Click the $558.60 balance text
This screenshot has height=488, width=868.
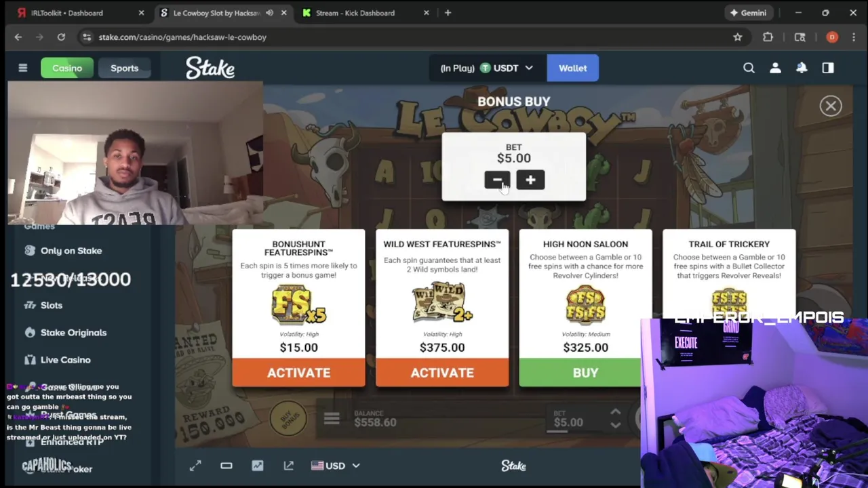tap(375, 422)
